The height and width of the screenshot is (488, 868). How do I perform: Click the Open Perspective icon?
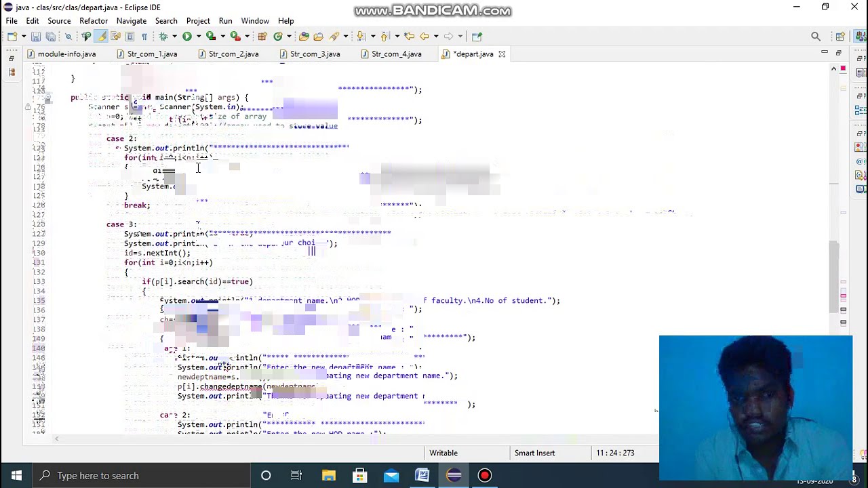(840, 36)
